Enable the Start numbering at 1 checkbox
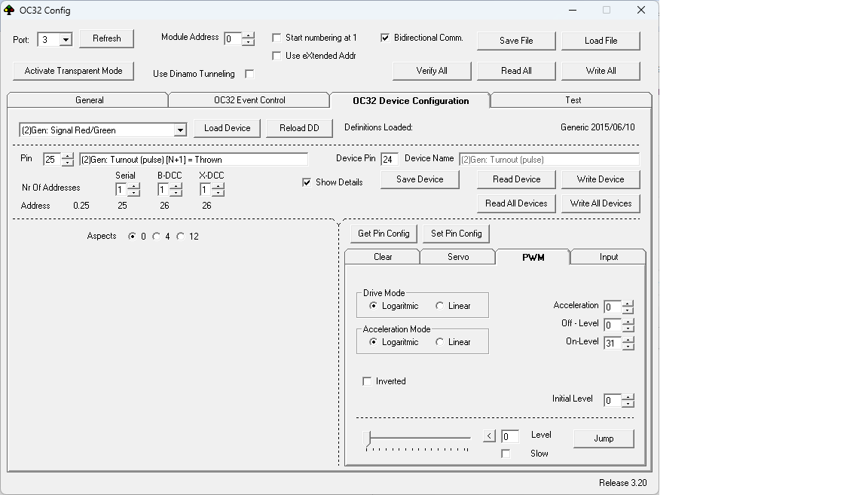The height and width of the screenshot is (495, 868). (277, 38)
